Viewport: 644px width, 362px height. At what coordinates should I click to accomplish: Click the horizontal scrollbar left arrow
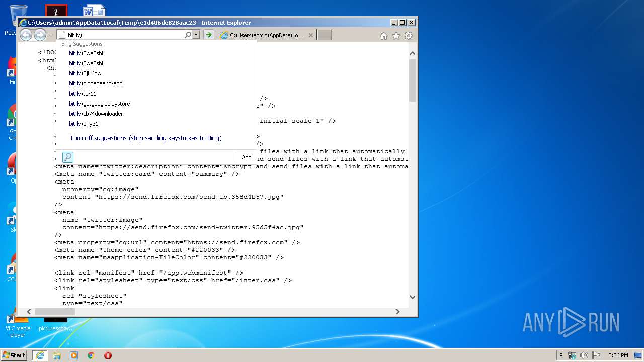(x=29, y=312)
